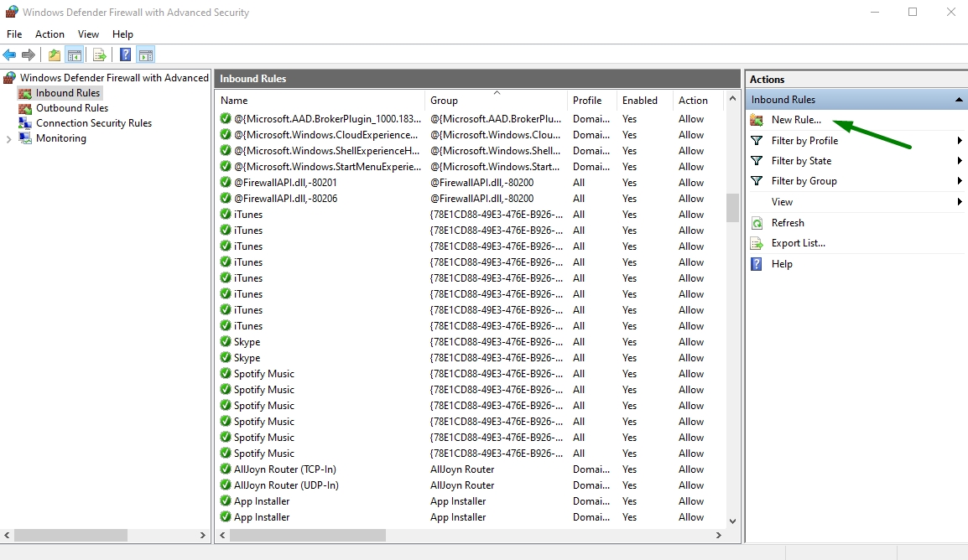968x560 pixels.
Task: Click the Filter by Group funnel icon
Action: [757, 181]
